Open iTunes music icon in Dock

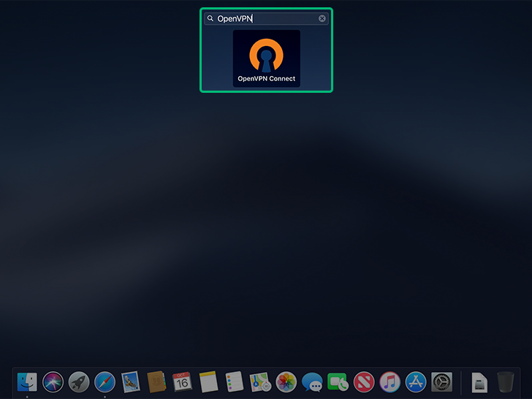click(x=389, y=382)
